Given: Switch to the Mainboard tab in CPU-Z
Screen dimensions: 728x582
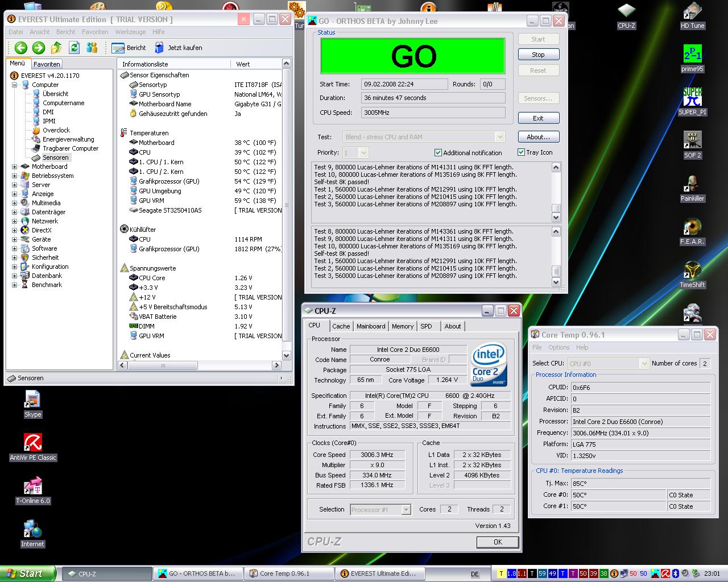Looking at the screenshot, I should [x=371, y=326].
